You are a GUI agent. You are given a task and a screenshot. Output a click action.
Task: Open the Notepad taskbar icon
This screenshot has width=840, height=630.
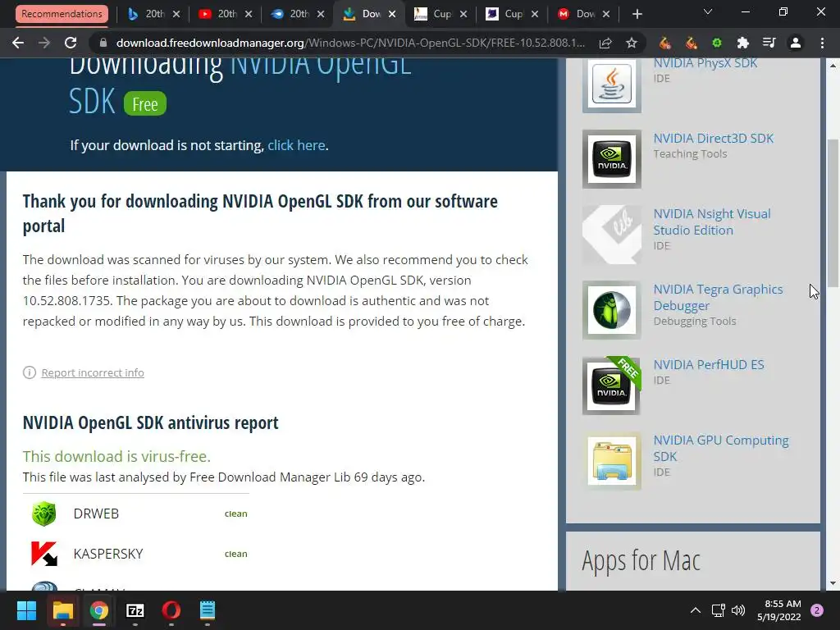point(208,610)
